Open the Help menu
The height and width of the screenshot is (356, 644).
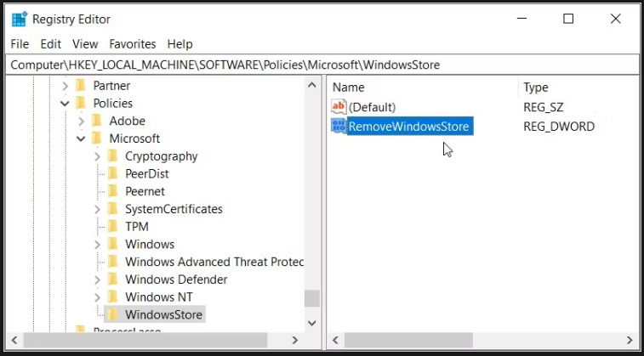(180, 44)
